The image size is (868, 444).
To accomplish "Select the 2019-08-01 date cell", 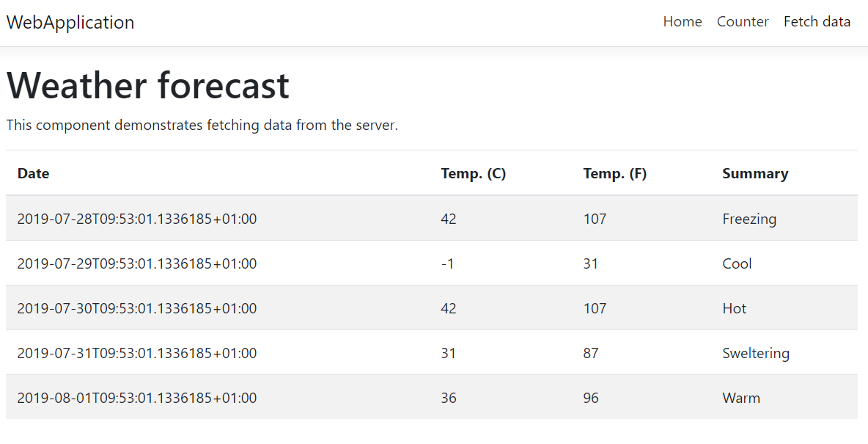I will (137, 398).
